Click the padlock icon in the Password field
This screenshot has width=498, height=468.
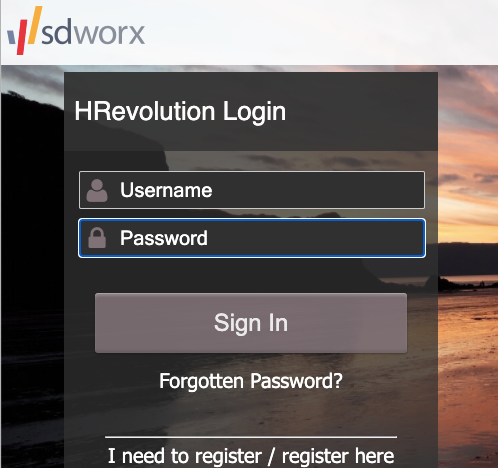[x=97, y=238]
